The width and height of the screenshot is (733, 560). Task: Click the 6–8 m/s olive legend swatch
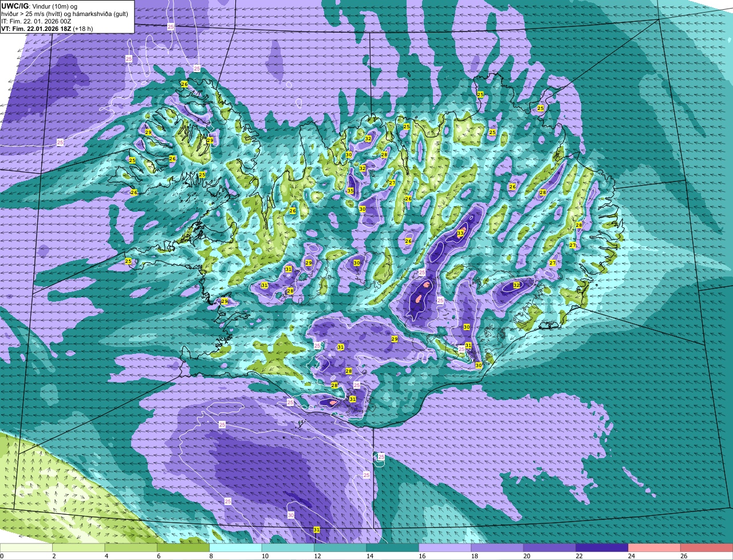click(x=183, y=547)
